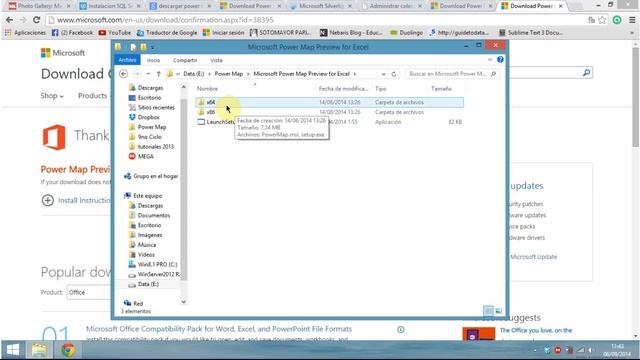The width and height of the screenshot is (640, 360).
Task: Click the Explorer search box
Action: pos(452,74)
